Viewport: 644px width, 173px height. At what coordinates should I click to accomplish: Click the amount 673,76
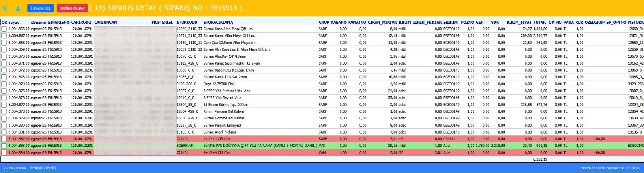tap(541, 105)
